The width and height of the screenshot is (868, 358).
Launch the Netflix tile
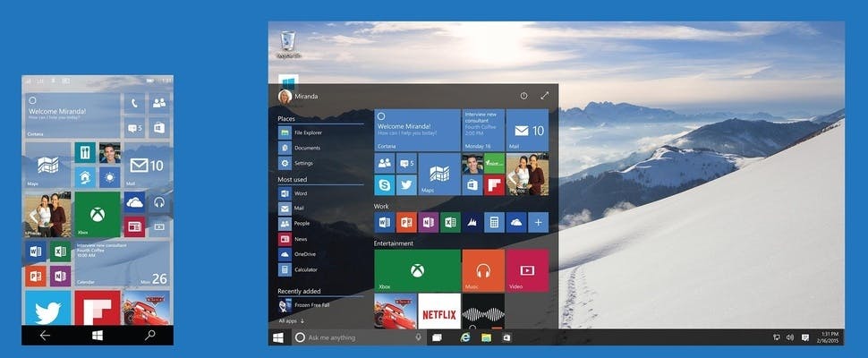[439, 311]
